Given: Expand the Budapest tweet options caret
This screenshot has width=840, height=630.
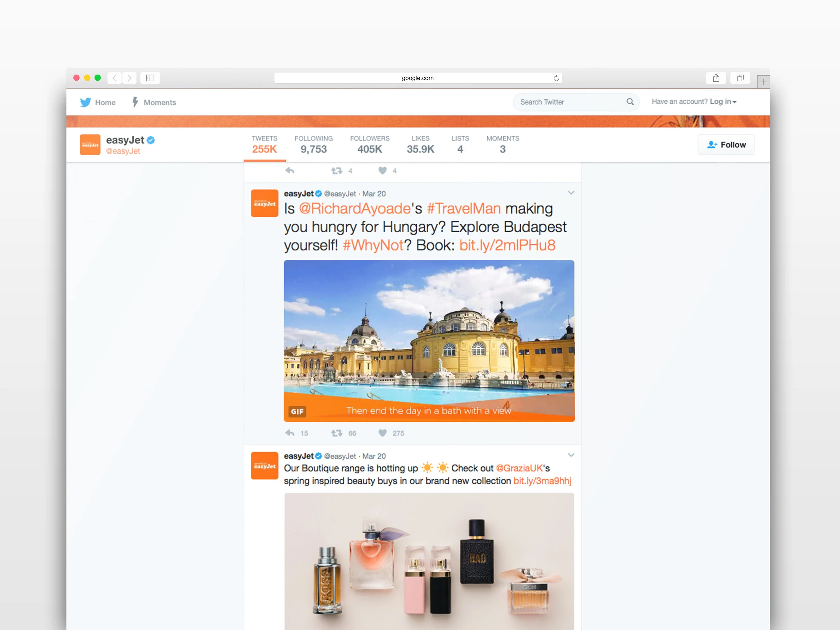Looking at the screenshot, I should (571, 193).
